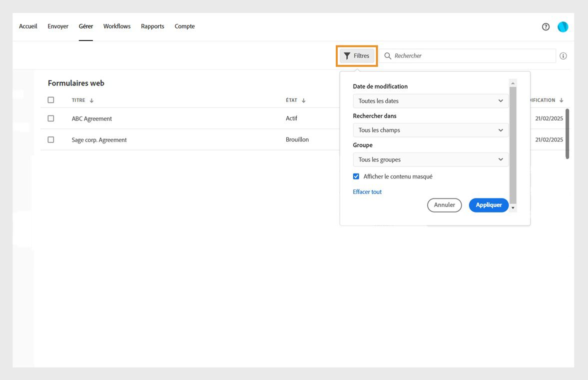
Task: Select the Sage corp. Agreement checkbox
Action: click(50, 139)
